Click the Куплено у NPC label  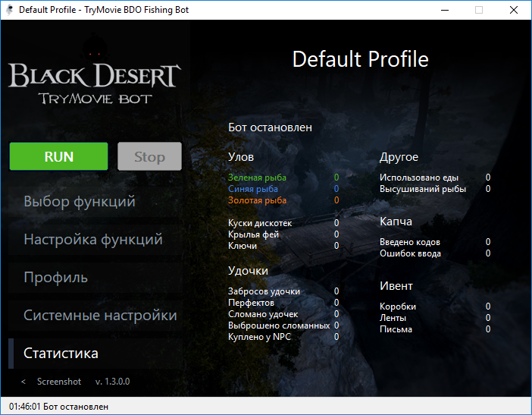pos(259,337)
